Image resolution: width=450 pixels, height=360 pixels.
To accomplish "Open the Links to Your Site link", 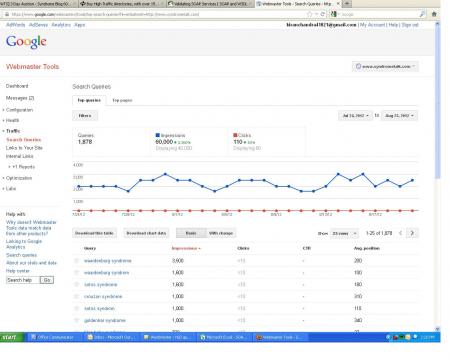I will click(24, 148).
